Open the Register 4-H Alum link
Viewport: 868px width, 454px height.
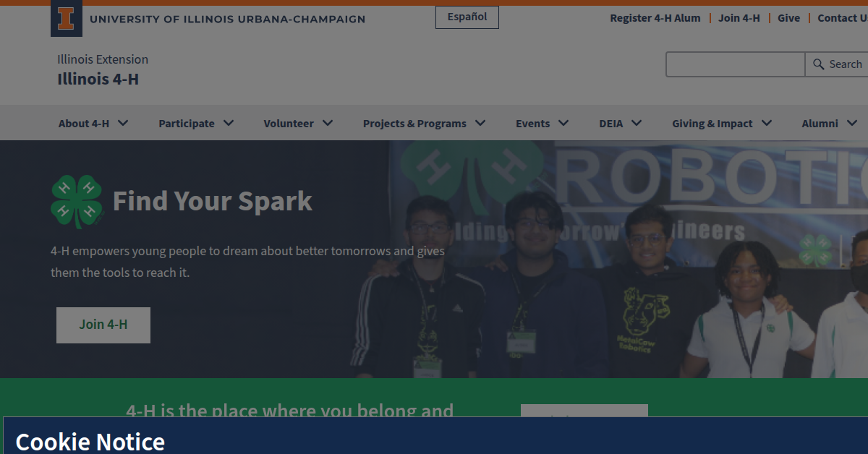click(655, 18)
